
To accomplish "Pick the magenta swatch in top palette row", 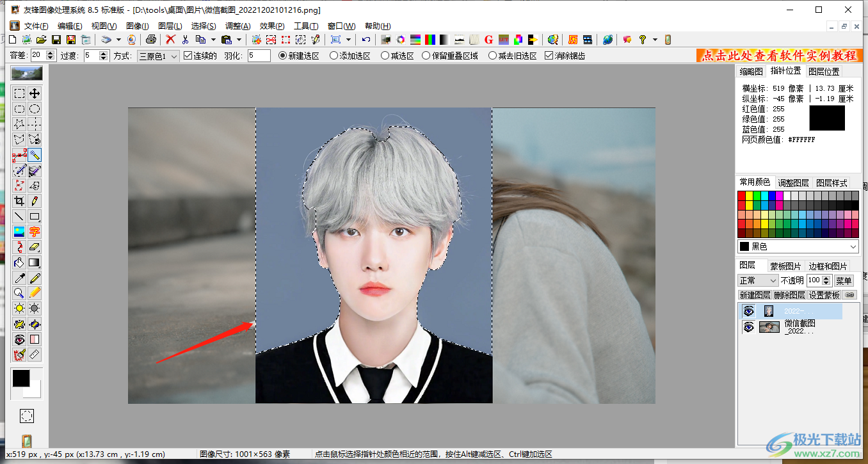I will [x=780, y=196].
